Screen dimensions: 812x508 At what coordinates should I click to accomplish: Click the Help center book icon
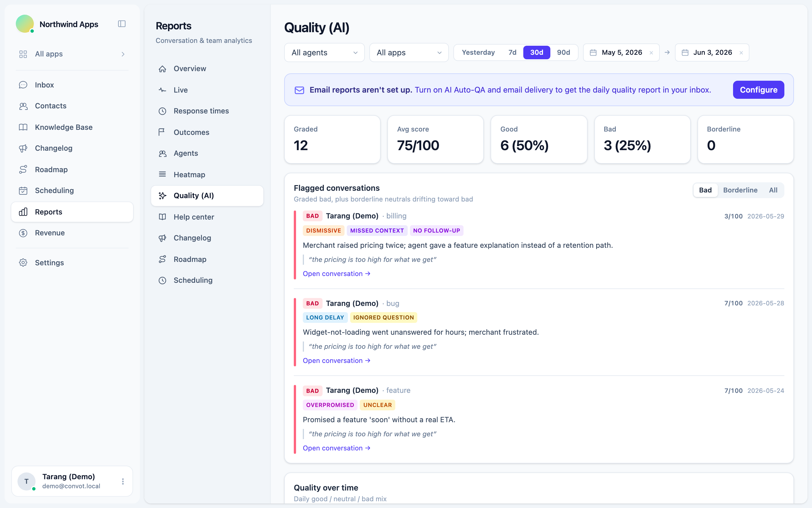click(x=162, y=217)
